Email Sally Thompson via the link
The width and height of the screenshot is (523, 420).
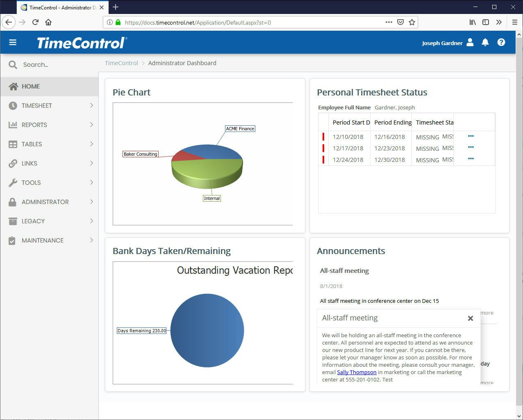click(x=357, y=372)
